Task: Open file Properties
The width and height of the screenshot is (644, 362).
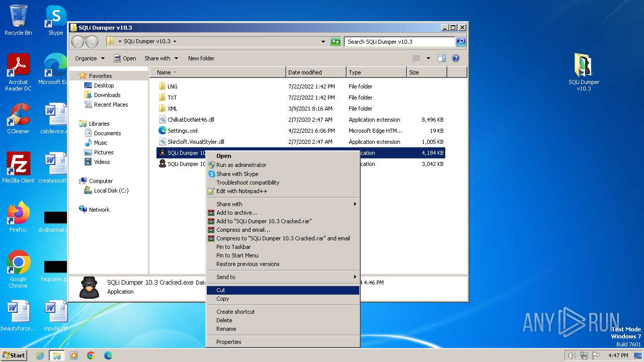Action: tap(283, 342)
